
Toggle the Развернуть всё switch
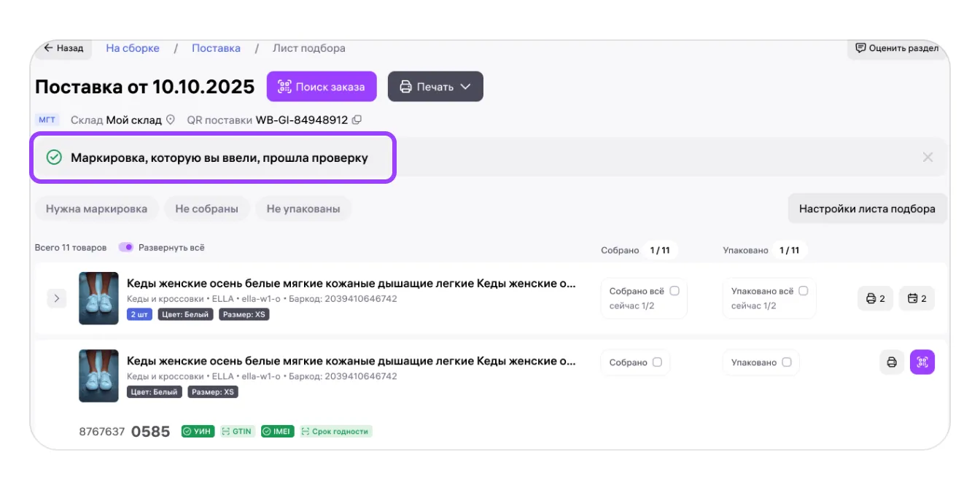coord(126,247)
